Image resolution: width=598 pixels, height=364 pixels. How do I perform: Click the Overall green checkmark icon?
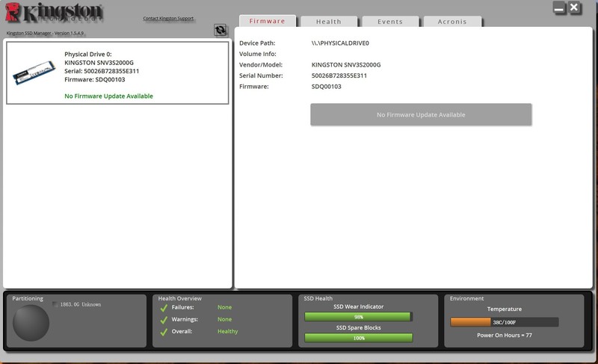[164, 333]
